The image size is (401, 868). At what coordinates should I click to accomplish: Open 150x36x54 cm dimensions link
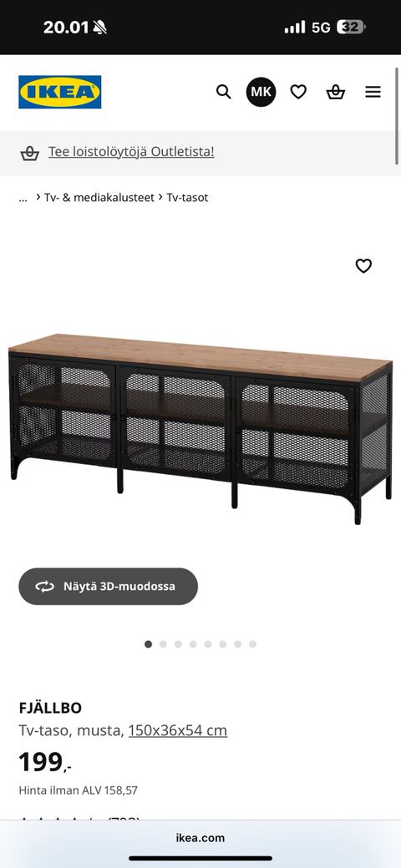[178, 731]
